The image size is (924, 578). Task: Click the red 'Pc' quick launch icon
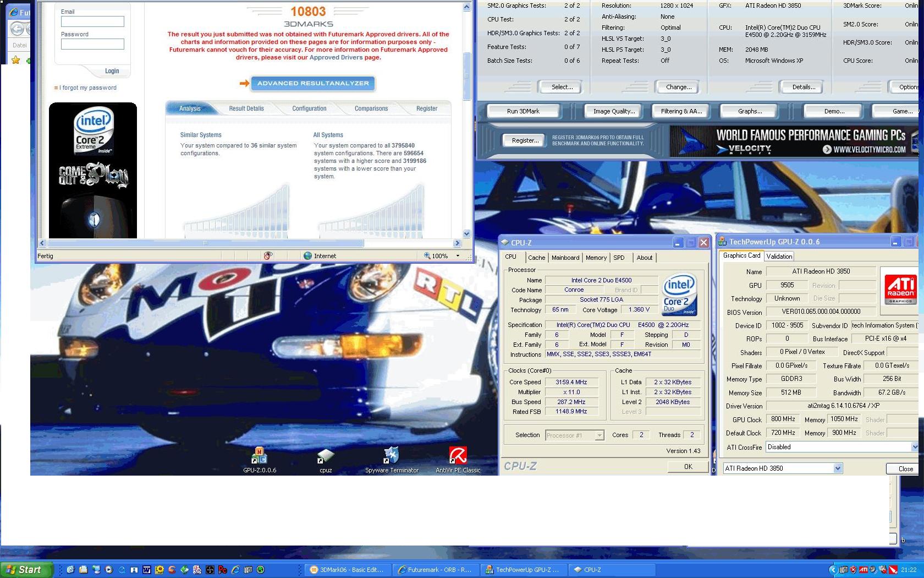[x=223, y=570]
